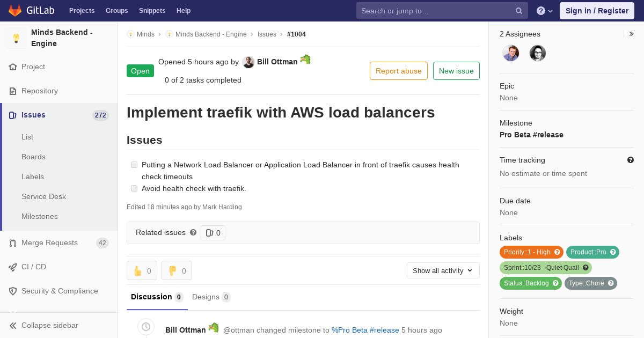The width and height of the screenshot is (644, 338).
Task: Click the first assignee avatar
Action: point(511,53)
